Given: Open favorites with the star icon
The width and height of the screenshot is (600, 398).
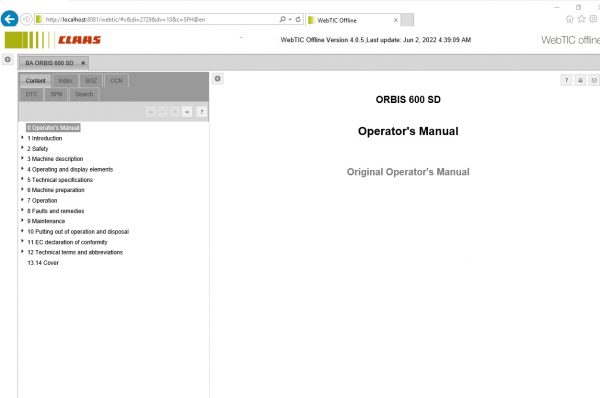Looking at the screenshot, I should pos(582,19).
